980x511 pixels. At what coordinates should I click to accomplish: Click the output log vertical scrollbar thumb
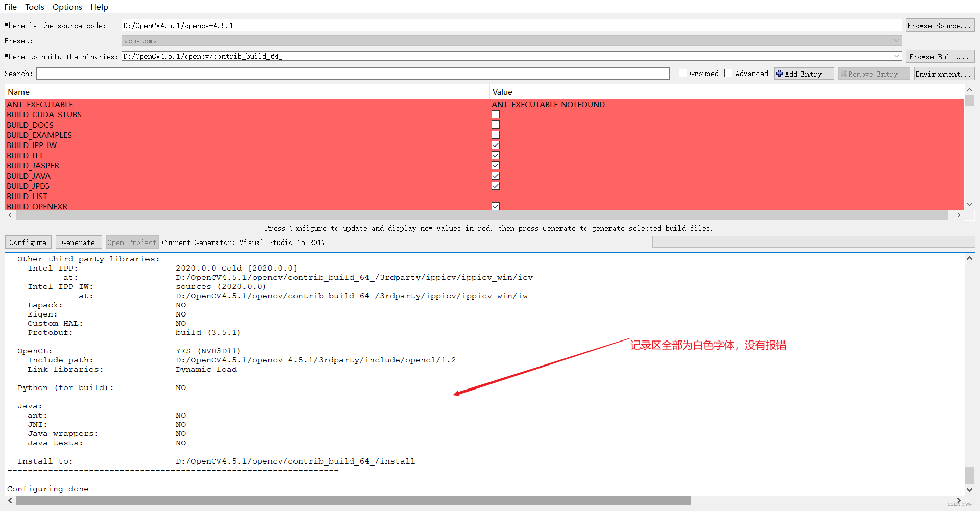coord(969,475)
